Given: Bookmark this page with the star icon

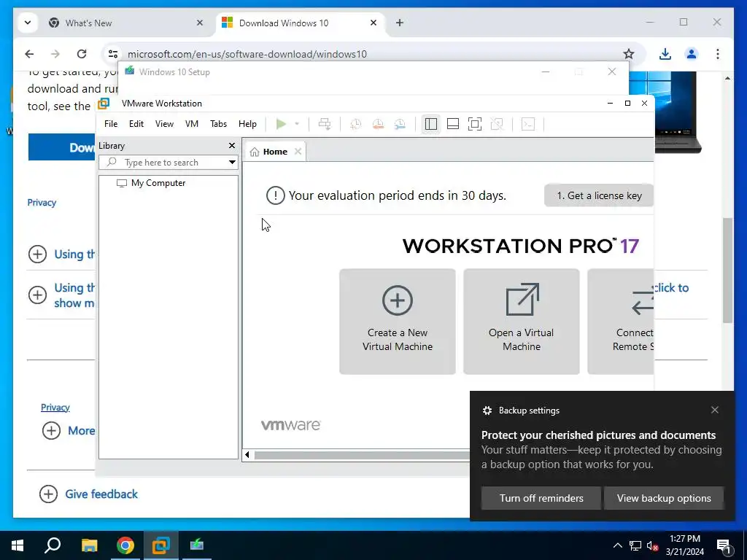Looking at the screenshot, I should [629, 54].
